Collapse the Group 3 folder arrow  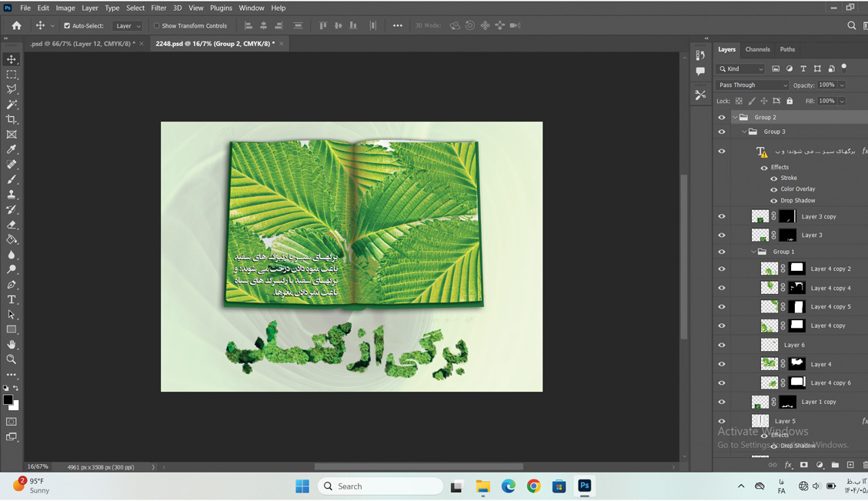pyautogui.click(x=745, y=132)
